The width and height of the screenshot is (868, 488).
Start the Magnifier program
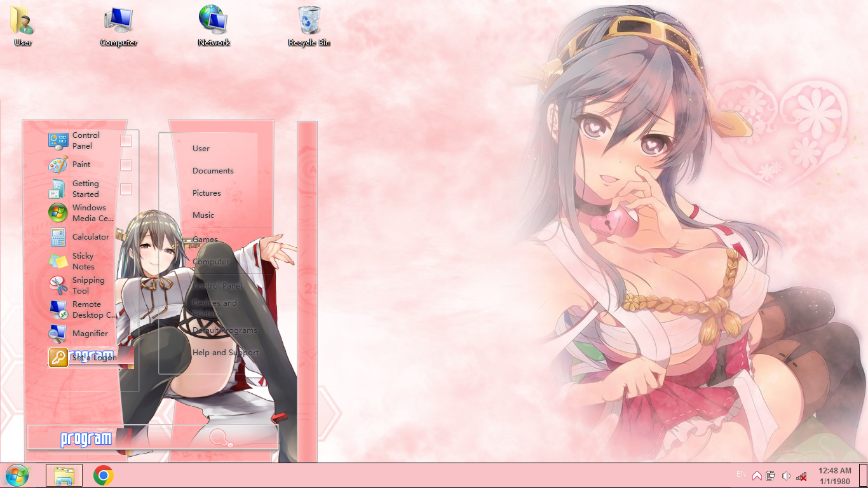tap(81, 334)
